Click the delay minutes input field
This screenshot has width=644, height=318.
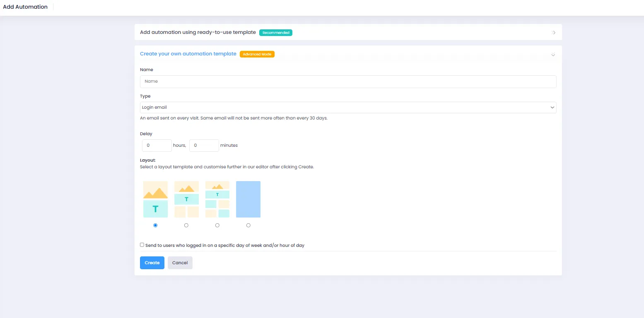click(x=204, y=146)
